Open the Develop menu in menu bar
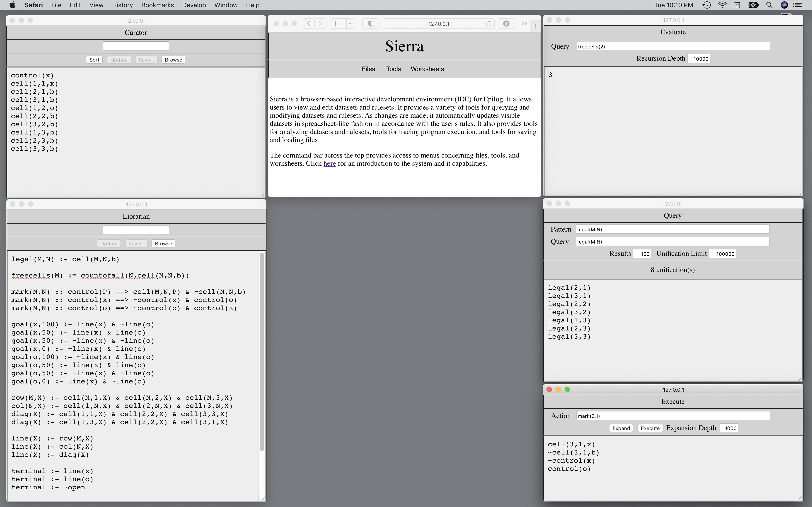The width and height of the screenshot is (812, 507). click(194, 5)
